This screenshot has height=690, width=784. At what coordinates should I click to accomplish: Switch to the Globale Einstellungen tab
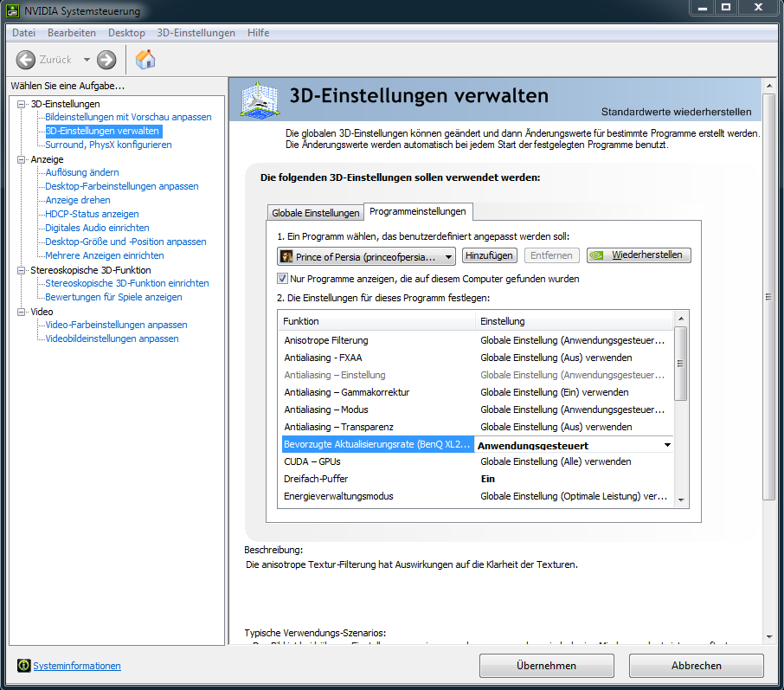tap(316, 213)
